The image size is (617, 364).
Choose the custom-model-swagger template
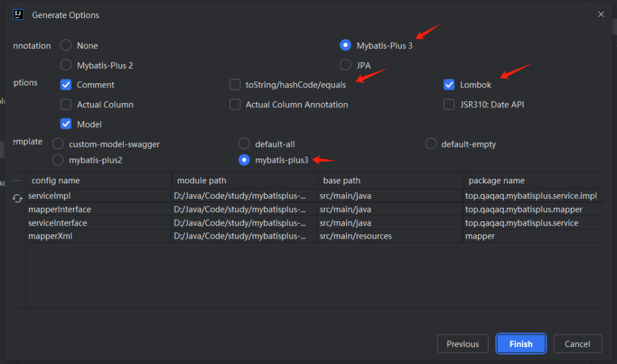coord(58,144)
